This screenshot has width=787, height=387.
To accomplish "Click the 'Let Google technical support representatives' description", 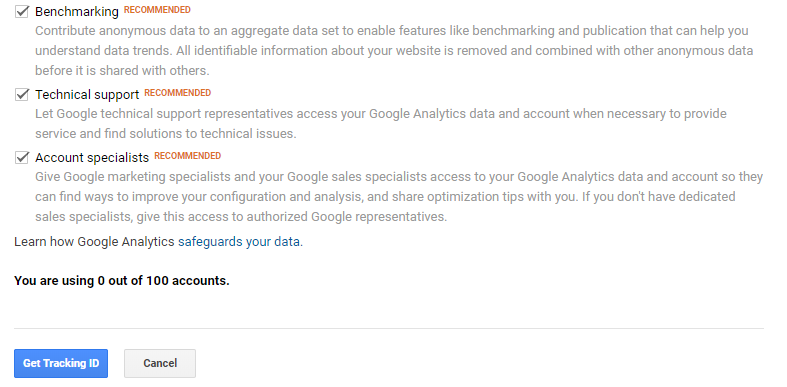I will (x=381, y=123).
